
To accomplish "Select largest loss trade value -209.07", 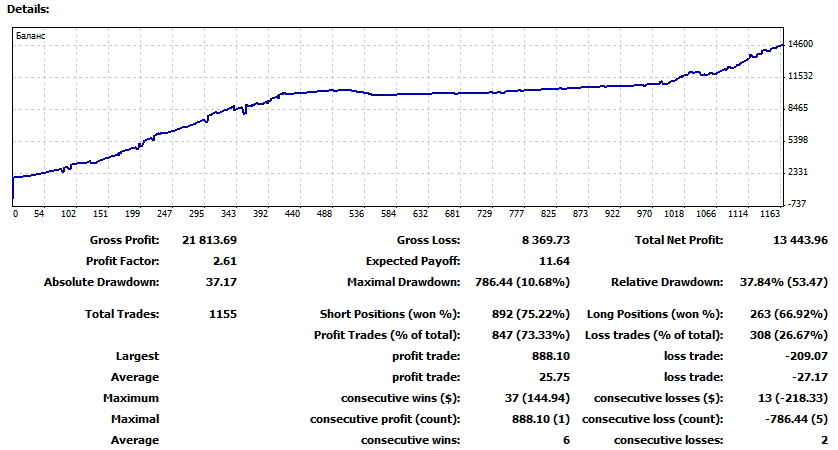I will [806, 356].
